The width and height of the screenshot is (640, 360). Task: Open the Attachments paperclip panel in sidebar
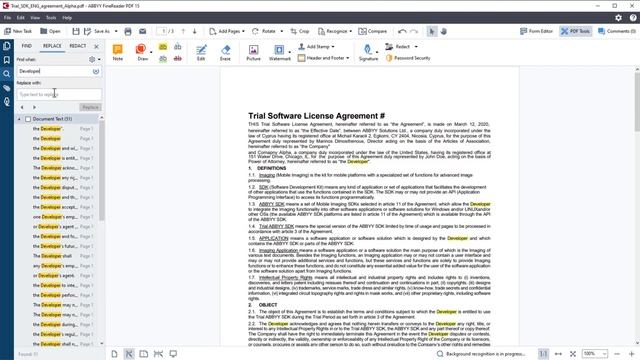pos(7,88)
